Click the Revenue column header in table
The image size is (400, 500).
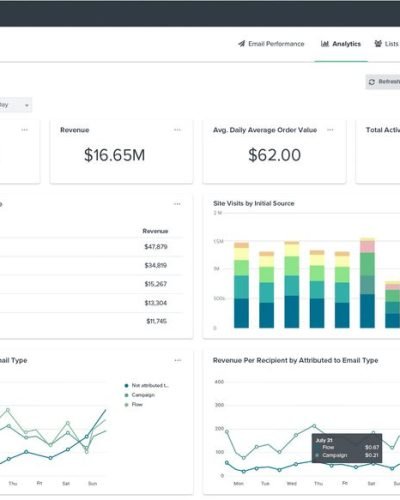coord(155,231)
